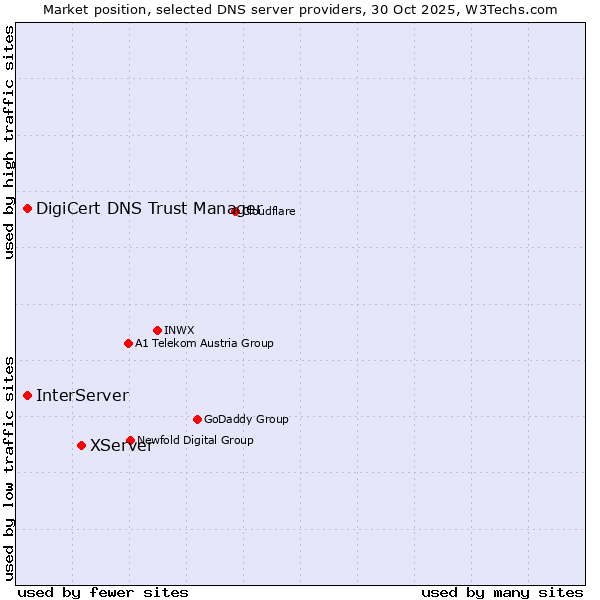The width and height of the screenshot is (600, 600).
Task: Click the red DigiCert DNS Trust Manager marker
Action: point(28,208)
